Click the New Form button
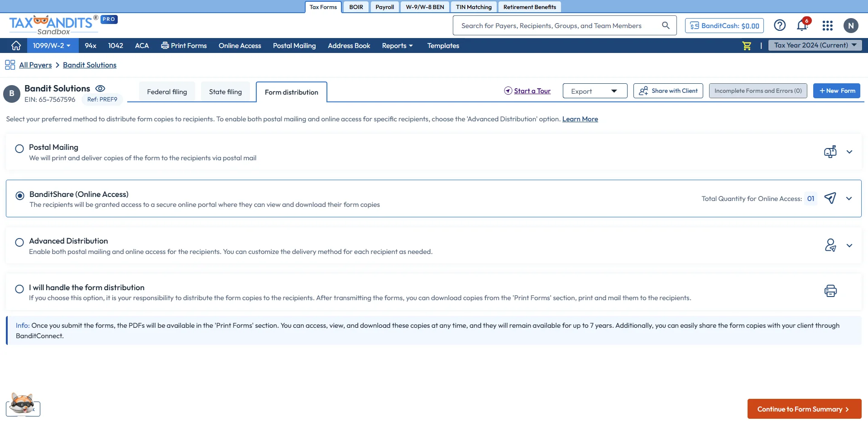The image size is (868, 426). pos(837,91)
